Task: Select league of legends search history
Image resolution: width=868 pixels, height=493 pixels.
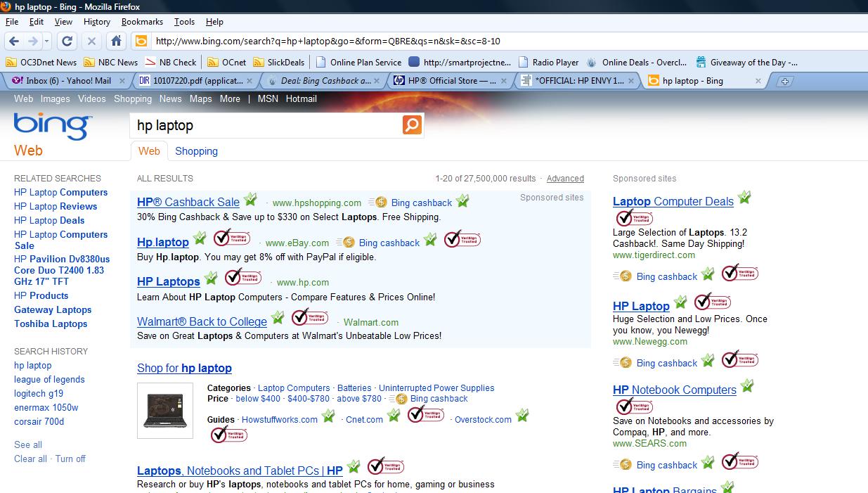Action: pos(49,379)
